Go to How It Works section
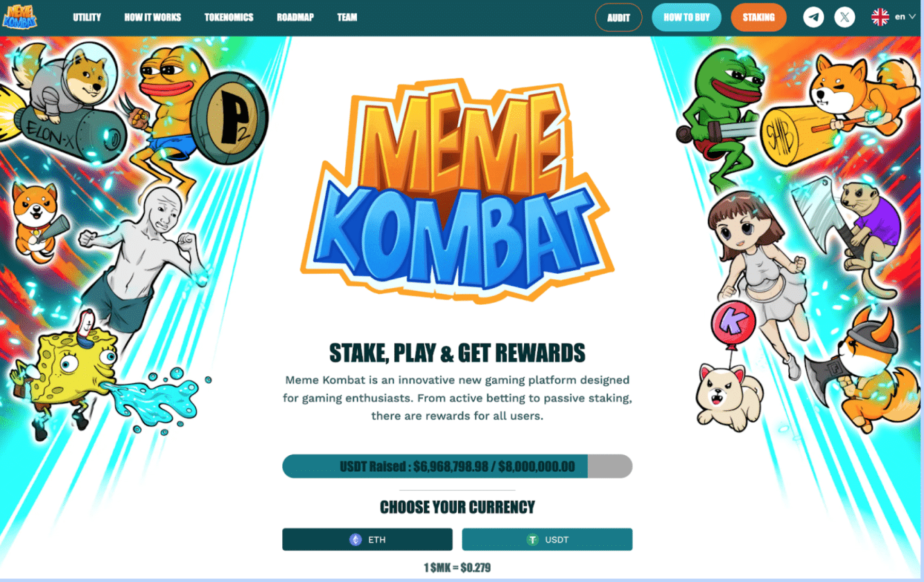Screen dimensions: 924x582 (152, 17)
